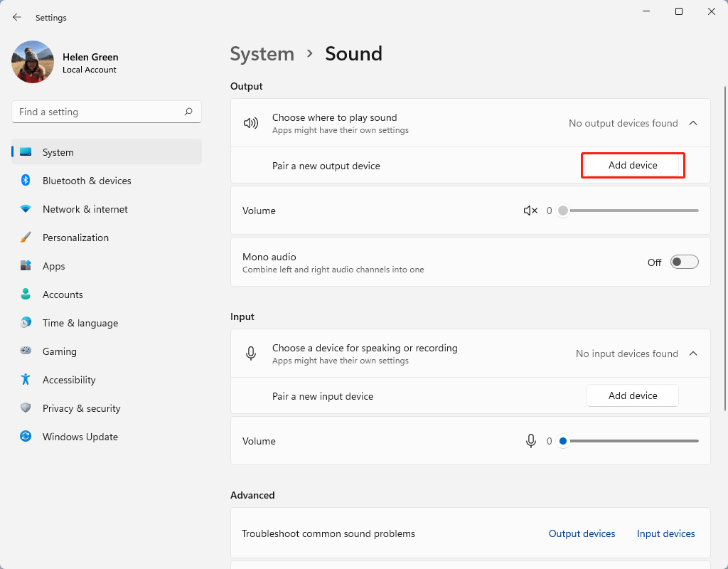
Task: Open Input devices troubleshooter link
Action: [x=665, y=533]
